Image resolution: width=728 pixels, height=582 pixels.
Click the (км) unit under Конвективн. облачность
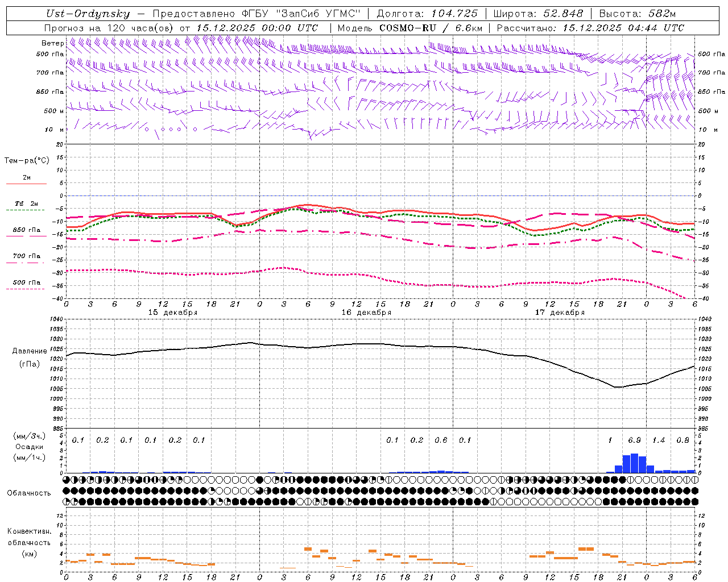click(x=29, y=553)
